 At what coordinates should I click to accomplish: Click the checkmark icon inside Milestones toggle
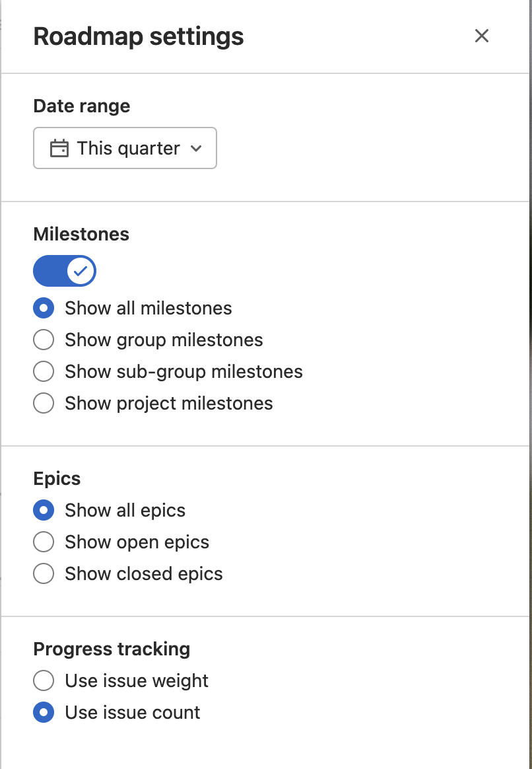click(x=82, y=270)
